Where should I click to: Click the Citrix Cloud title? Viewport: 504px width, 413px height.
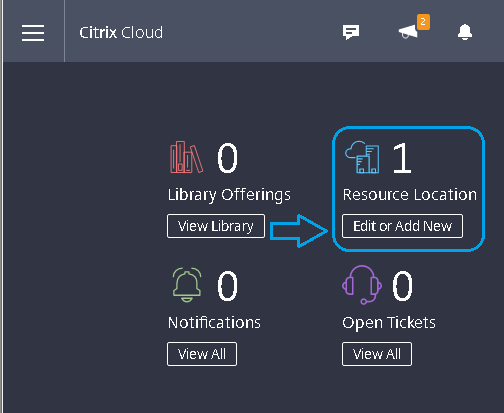coord(121,33)
